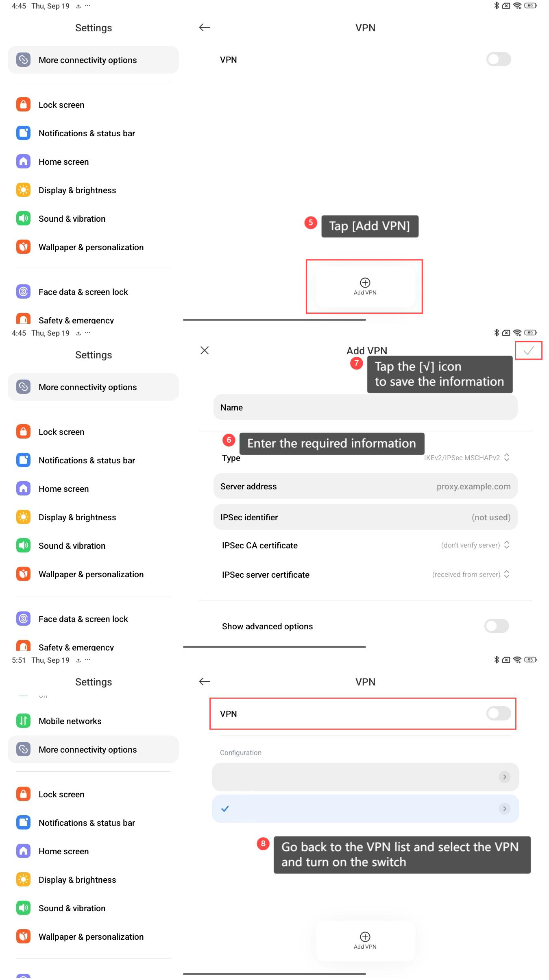Open the Mobile networks icon
The height and width of the screenshot is (980, 549).
[x=24, y=721]
